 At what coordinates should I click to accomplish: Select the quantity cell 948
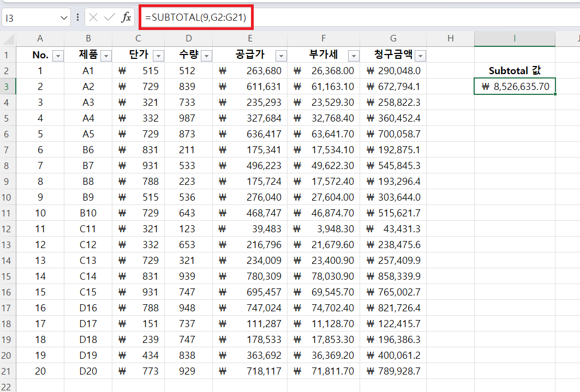click(x=189, y=307)
